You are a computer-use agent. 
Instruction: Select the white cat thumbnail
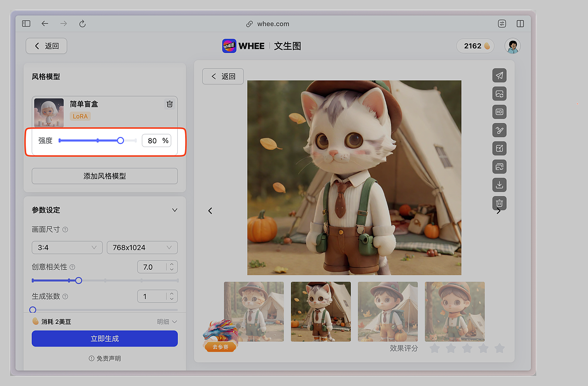coord(321,312)
